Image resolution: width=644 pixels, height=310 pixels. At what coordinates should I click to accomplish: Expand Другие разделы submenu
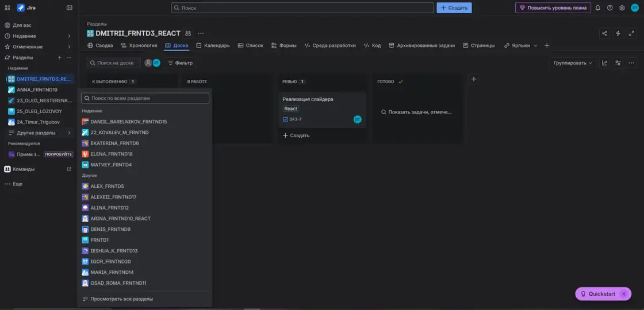(x=40, y=133)
